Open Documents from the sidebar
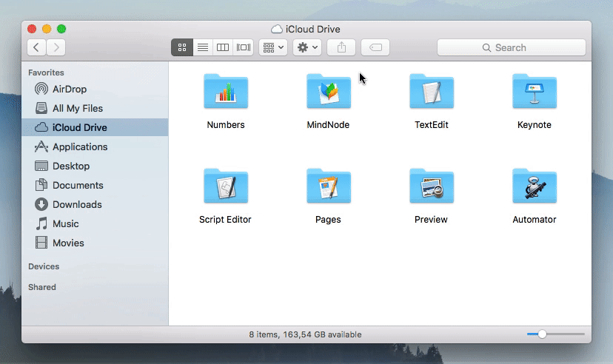The image size is (613, 364). coord(95,185)
